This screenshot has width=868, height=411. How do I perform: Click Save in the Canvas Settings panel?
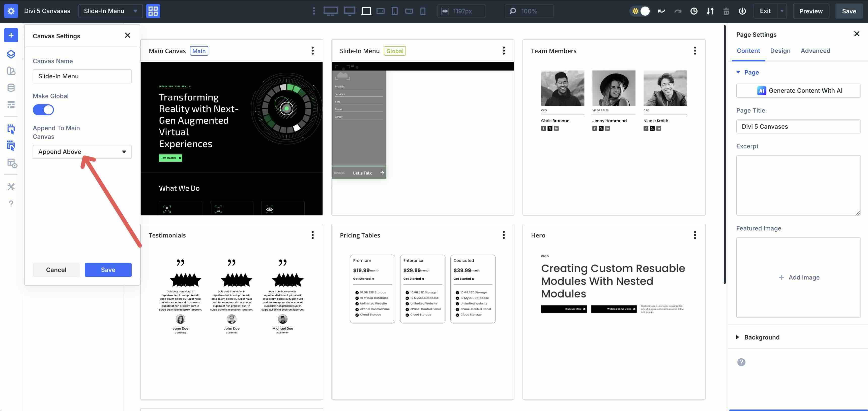tap(108, 270)
